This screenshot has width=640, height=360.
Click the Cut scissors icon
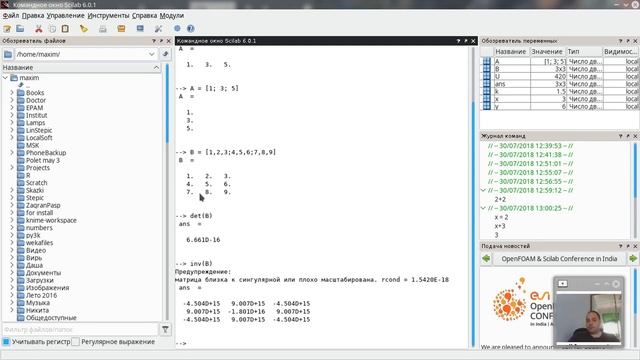[39, 29]
